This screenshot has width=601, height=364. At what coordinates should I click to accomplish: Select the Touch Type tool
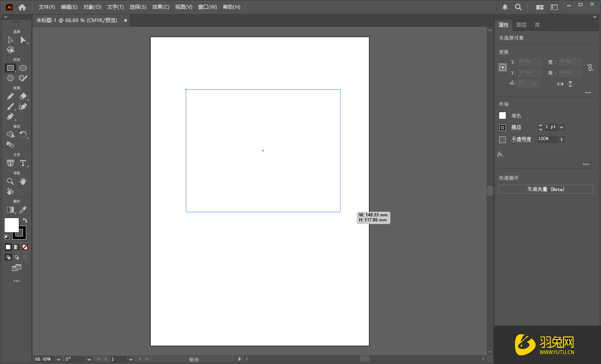[10, 163]
